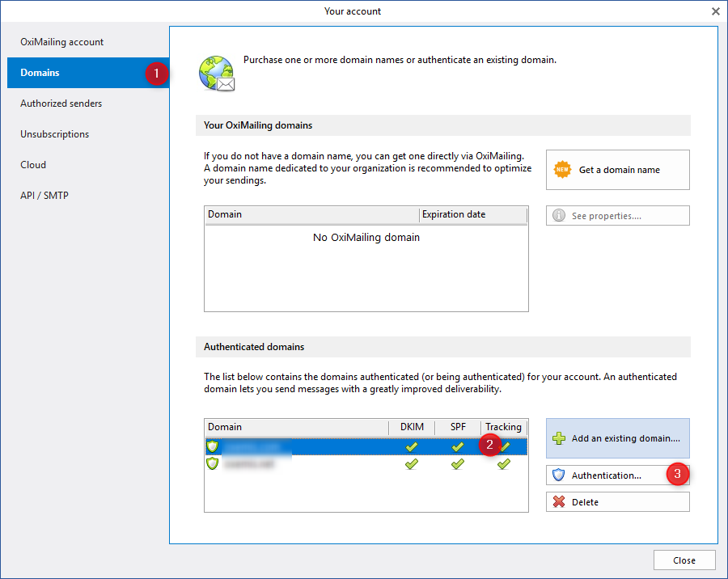Open the Authentication... dialog button
This screenshot has width=728, height=579.
[x=617, y=475]
